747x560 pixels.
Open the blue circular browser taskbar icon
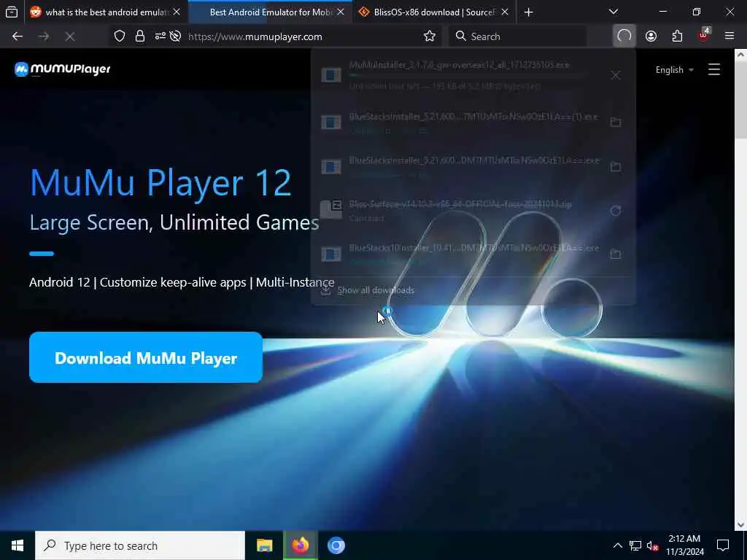click(x=336, y=545)
